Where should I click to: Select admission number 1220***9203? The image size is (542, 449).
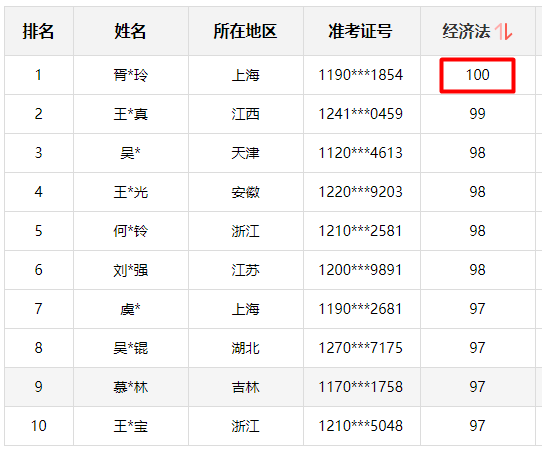pos(361,192)
